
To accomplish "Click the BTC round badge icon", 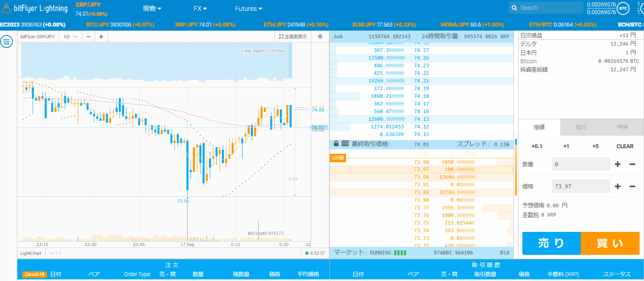I will (623, 8).
